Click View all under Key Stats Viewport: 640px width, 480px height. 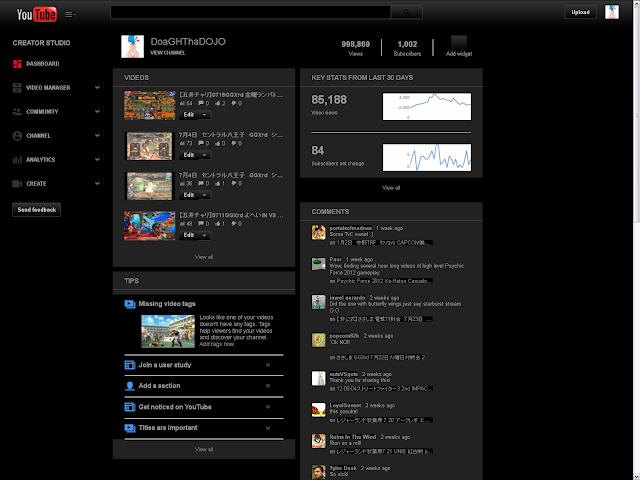click(391, 188)
